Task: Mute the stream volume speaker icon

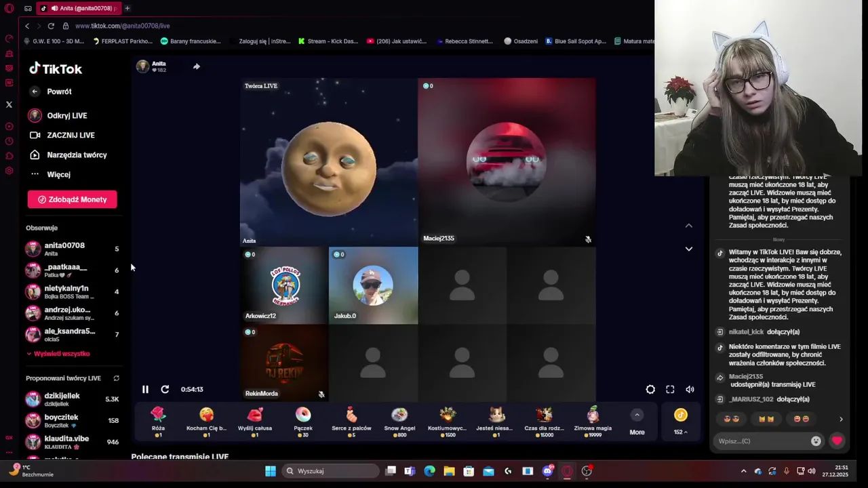Action: coord(690,389)
